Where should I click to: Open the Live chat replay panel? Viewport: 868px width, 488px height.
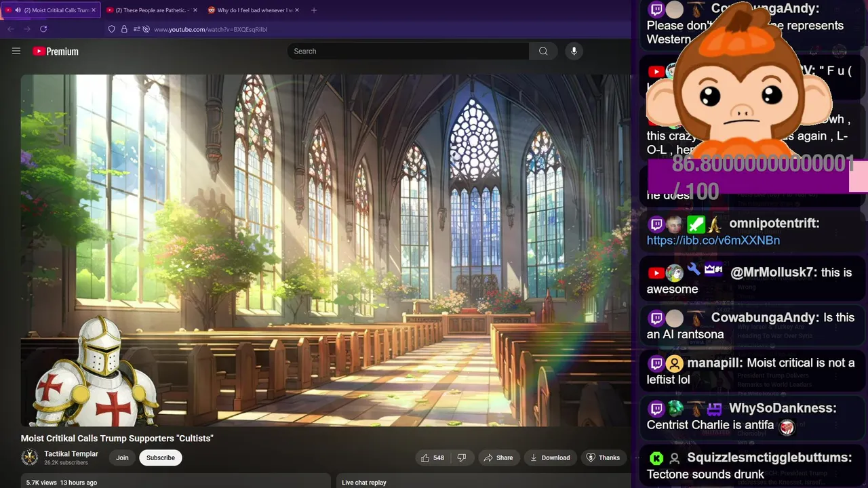[x=364, y=483]
